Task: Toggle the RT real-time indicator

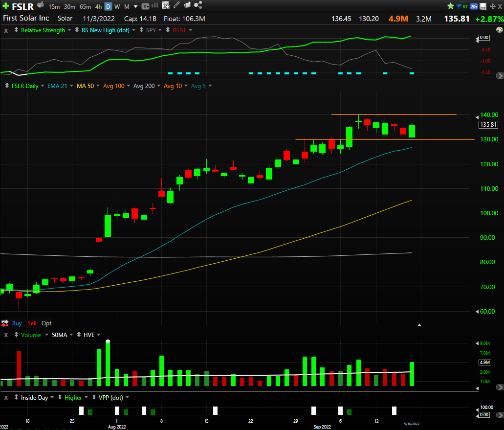Action: pos(465,6)
